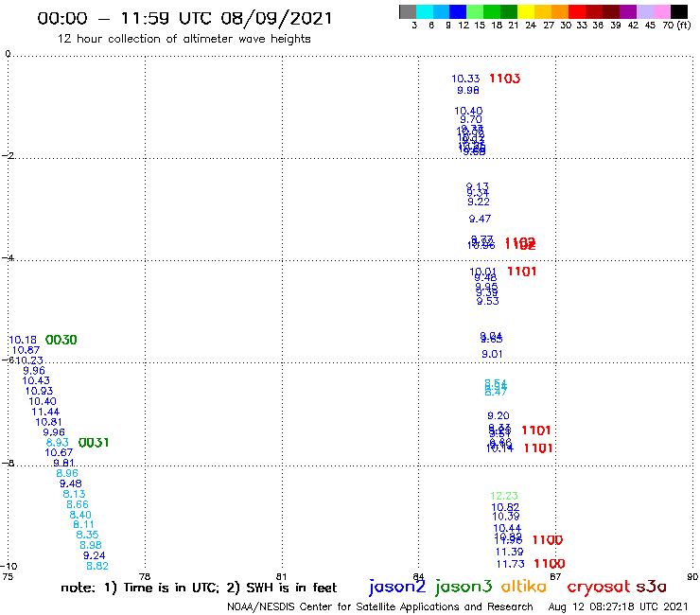Click the light blue value 8.82

[x=97, y=567]
